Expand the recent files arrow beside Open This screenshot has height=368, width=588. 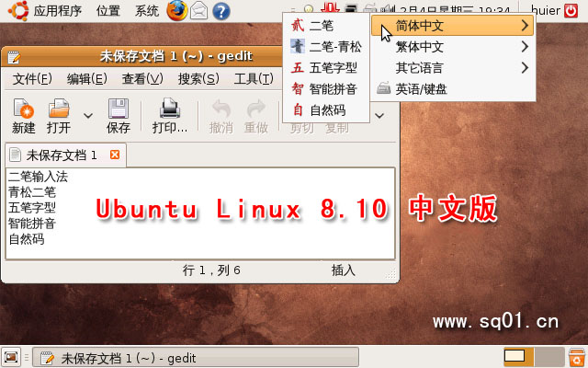click(88, 116)
